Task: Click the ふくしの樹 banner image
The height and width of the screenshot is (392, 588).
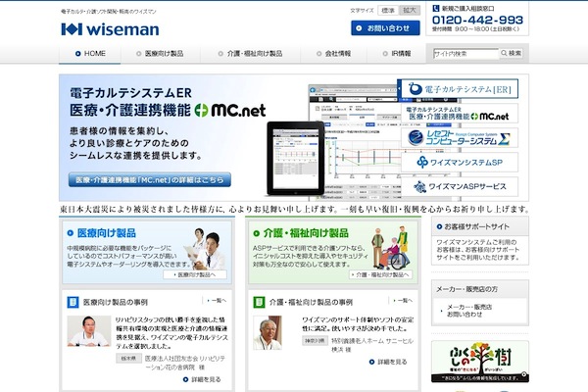Action: (x=480, y=362)
